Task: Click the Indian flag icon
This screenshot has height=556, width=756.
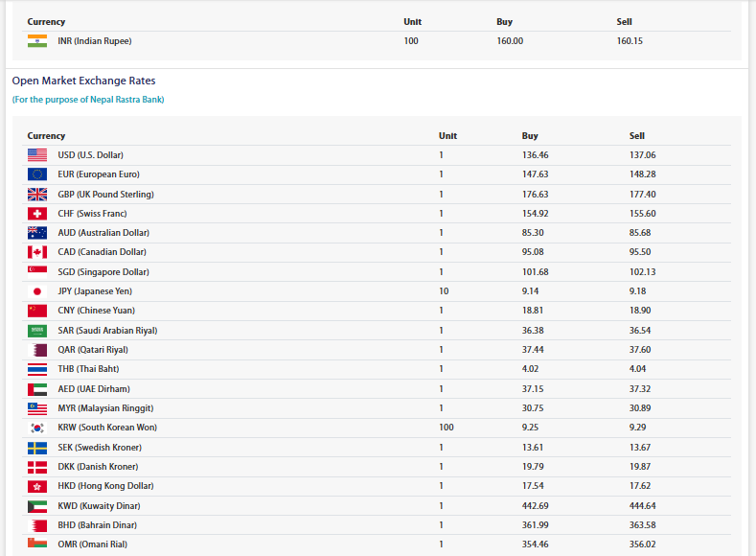Action: coord(37,41)
